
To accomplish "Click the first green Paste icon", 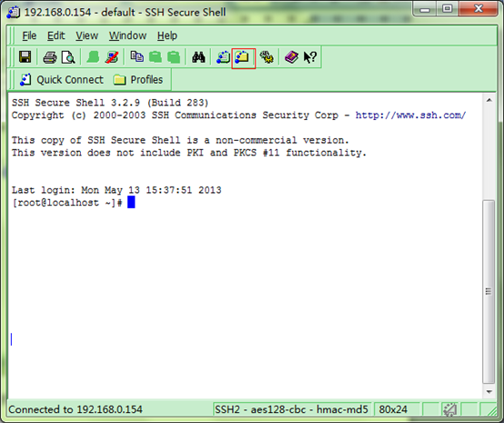I will [x=156, y=57].
